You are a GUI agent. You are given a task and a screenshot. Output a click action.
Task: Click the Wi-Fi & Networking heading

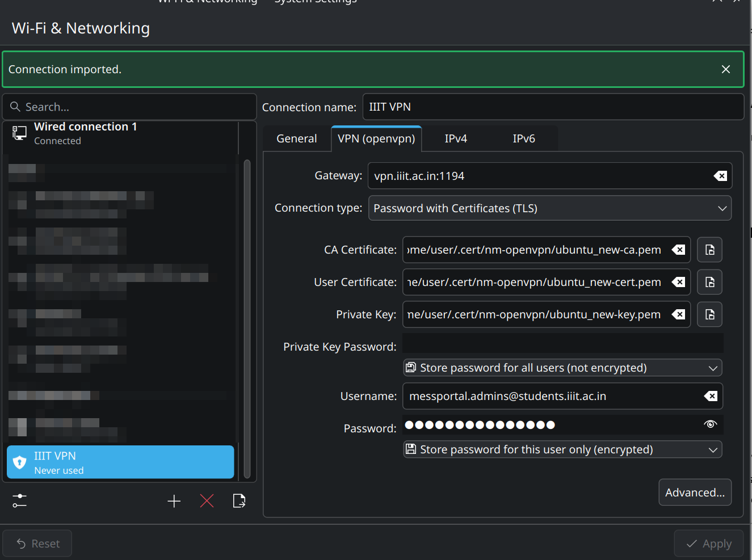click(81, 28)
